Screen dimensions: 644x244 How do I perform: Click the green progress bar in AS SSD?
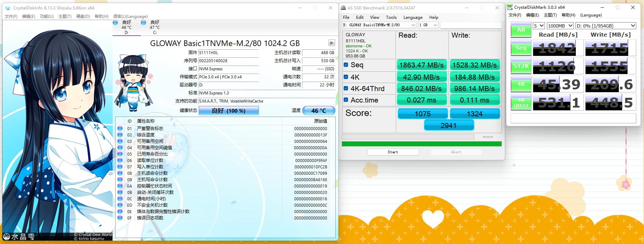coord(422,144)
